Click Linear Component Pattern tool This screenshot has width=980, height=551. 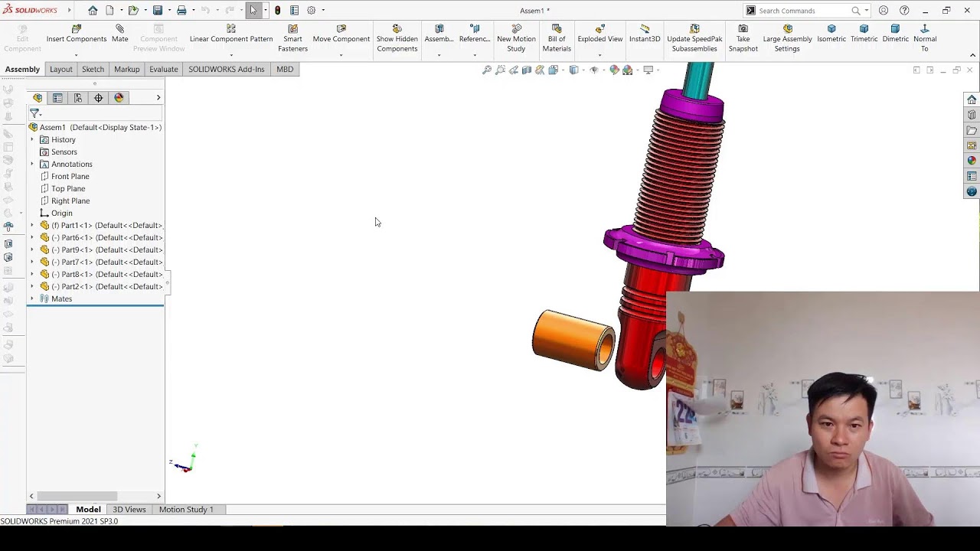tap(231, 34)
